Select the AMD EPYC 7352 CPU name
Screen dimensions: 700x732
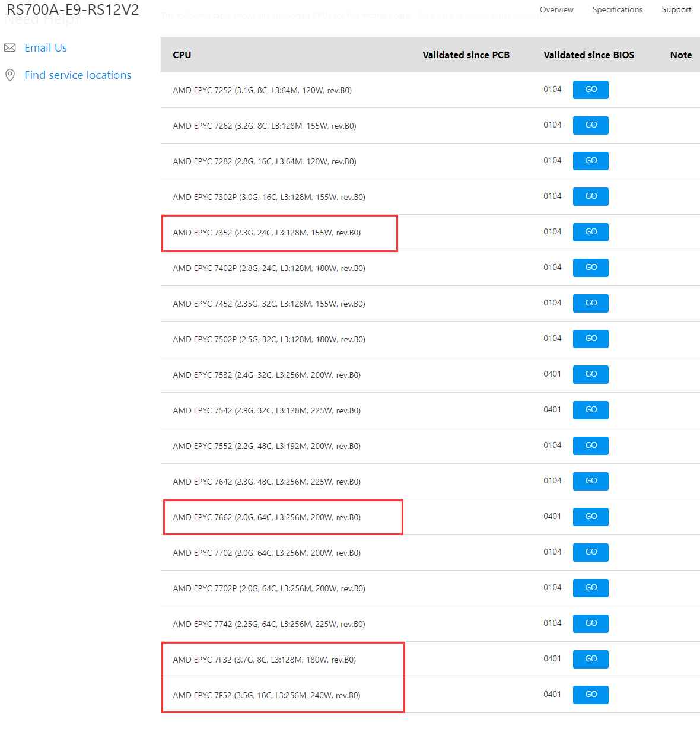point(267,233)
